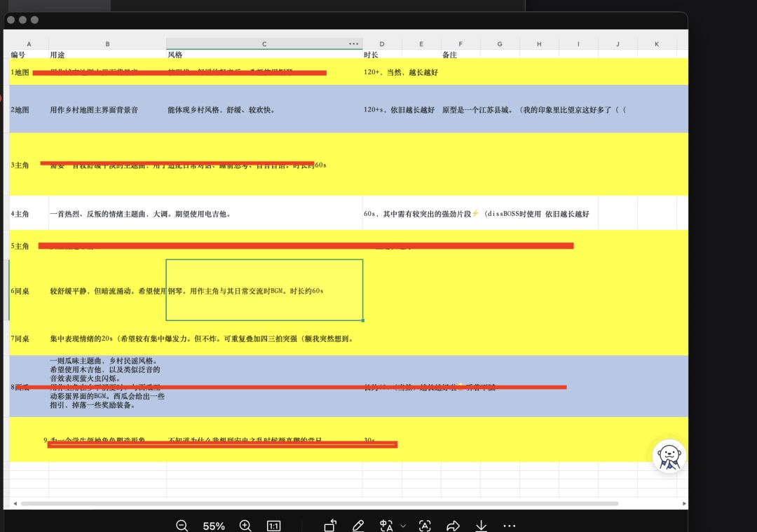Click the horizontal scrollbar's left arrow
This screenshot has width=757, height=532.
click(x=15, y=503)
